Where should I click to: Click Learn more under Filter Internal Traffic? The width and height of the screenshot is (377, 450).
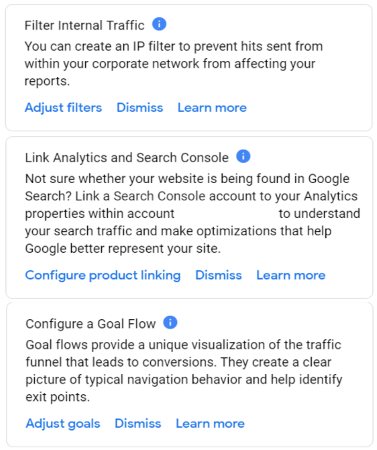[x=212, y=108]
